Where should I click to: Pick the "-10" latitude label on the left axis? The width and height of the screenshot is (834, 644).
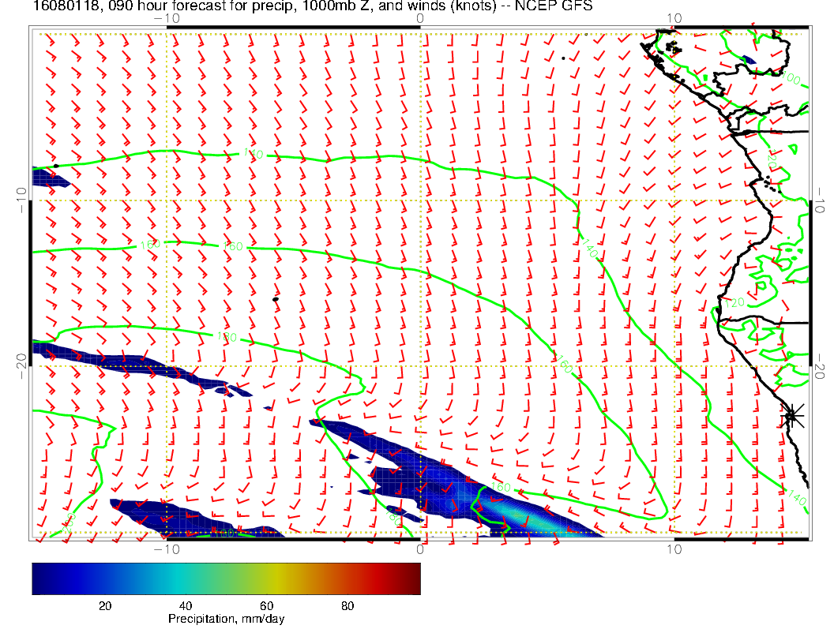[21, 200]
